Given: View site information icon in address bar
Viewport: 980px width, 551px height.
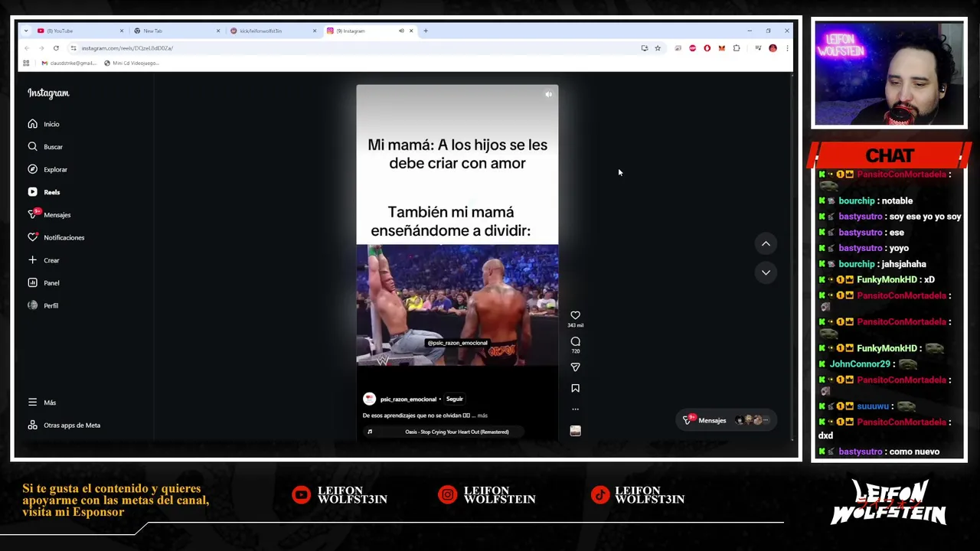Looking at the screenshot, I should 73,48.
